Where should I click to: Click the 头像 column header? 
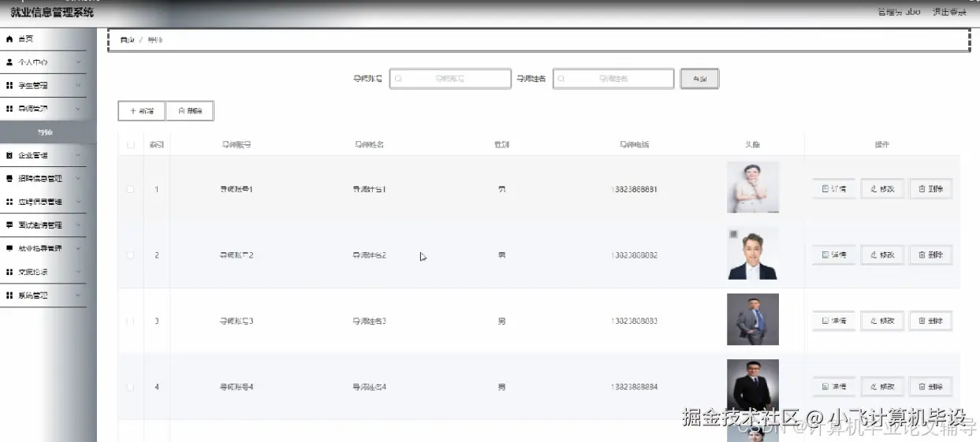pyautogui.click(x=752, y=145)
